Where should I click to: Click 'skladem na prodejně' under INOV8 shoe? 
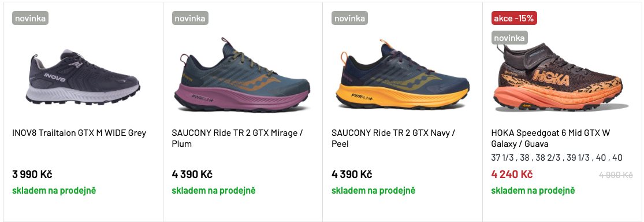tap(54, 190)
